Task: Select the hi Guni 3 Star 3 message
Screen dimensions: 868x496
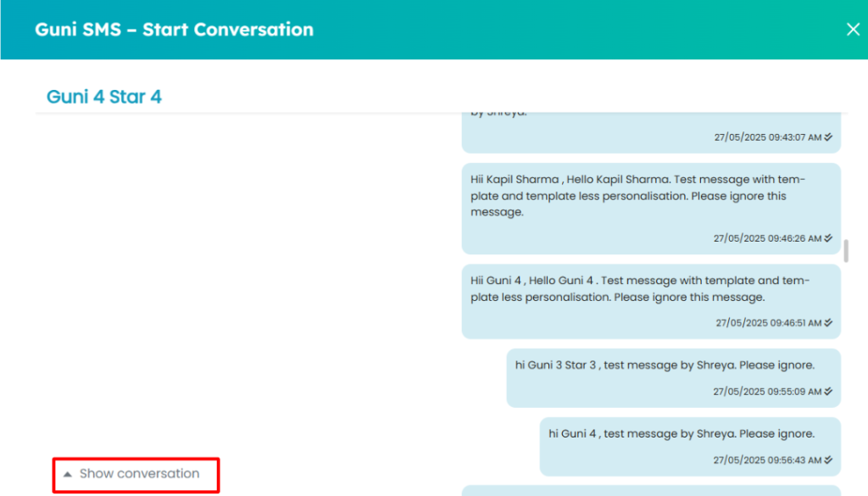Action: pyautogui.click(x=673, y=378)
